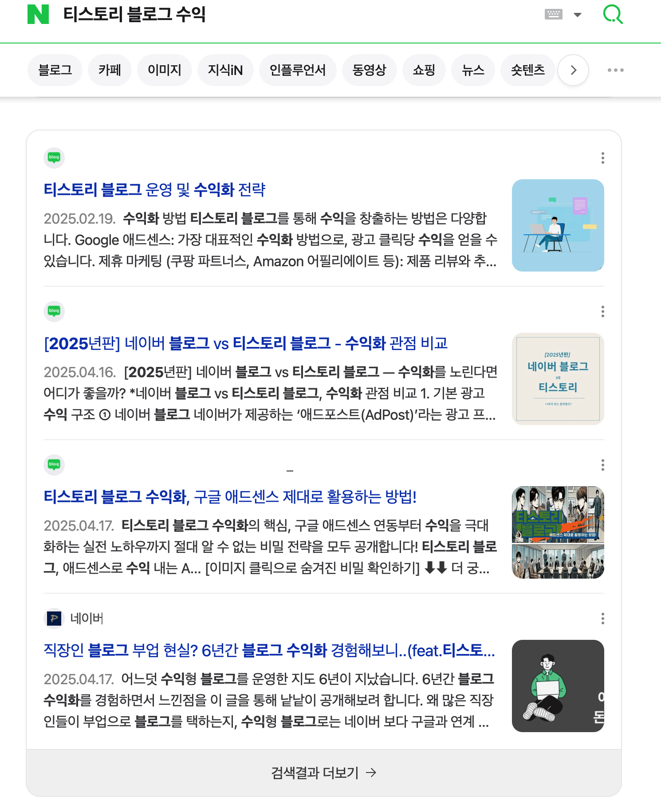Show more category tabs with right chevron
The width and height of the screenshot is (661, 812).
pyautogui.click(x=573, y=70)
